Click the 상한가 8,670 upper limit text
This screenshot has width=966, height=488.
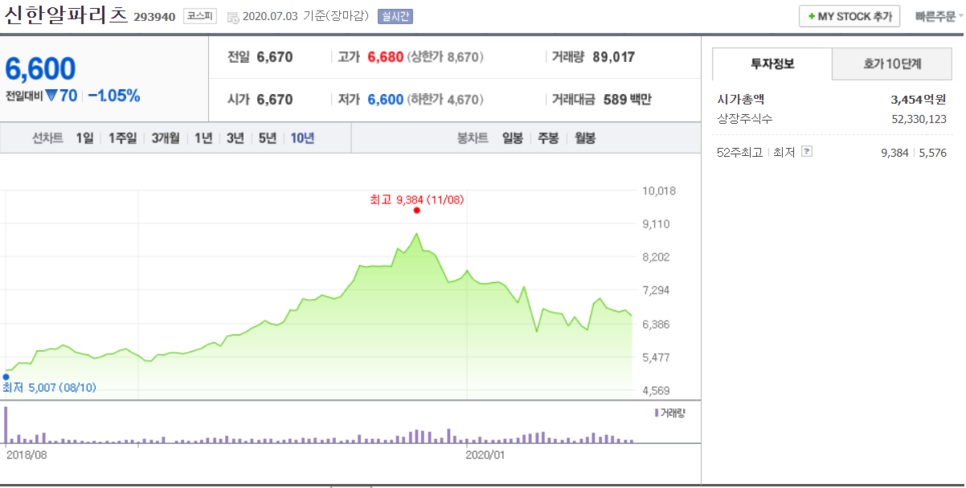(445, 57)
